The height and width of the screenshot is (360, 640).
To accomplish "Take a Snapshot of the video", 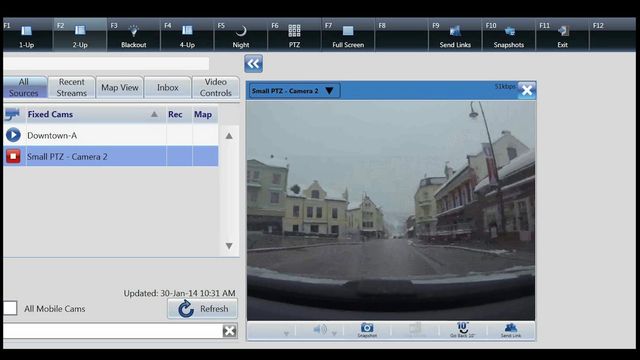I will point(367,330).
